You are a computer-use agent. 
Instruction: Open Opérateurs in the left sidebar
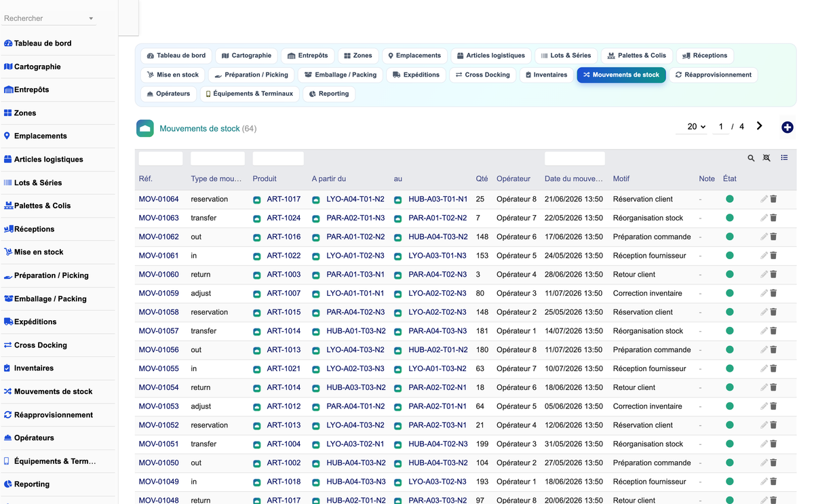point(34,438)
